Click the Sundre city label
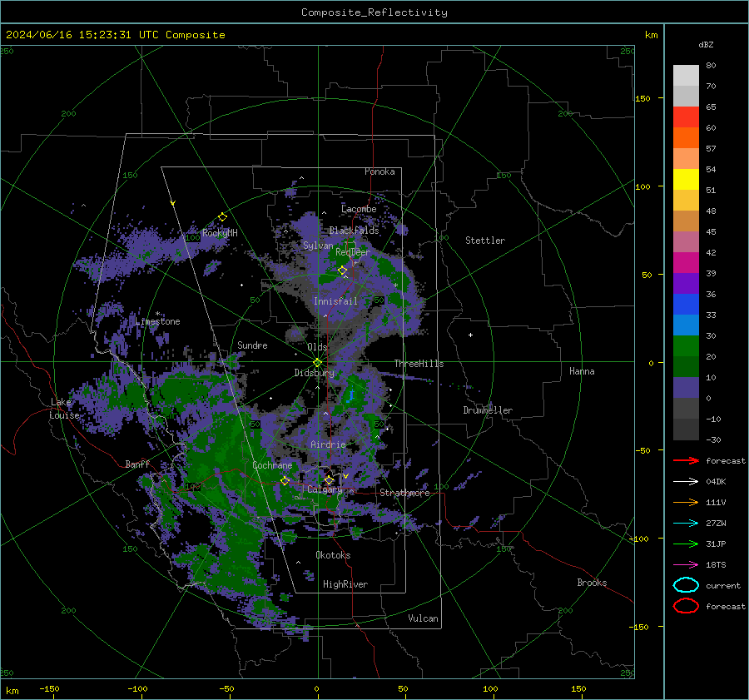This screenshot has height=700, width=749. (x=252, y=345)
